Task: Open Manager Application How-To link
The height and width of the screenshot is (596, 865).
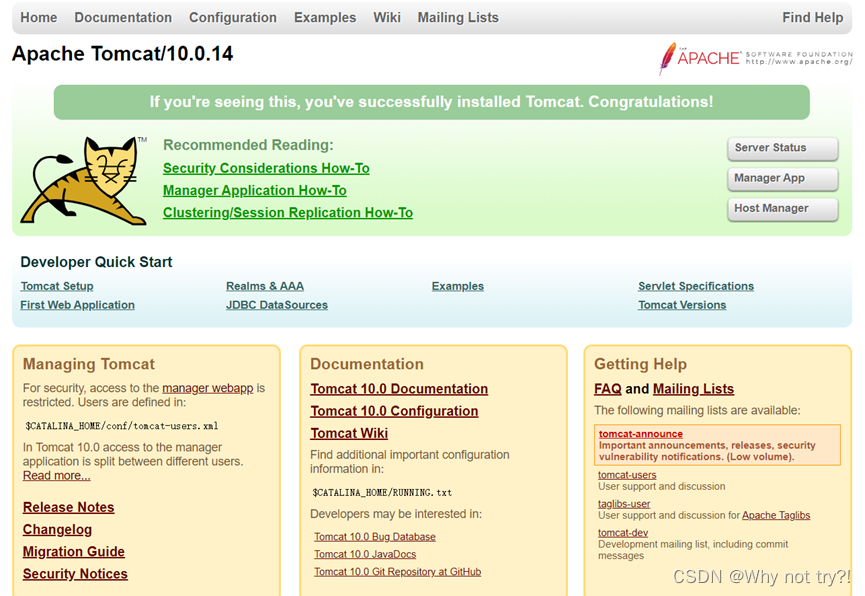Action: (254, 190)
